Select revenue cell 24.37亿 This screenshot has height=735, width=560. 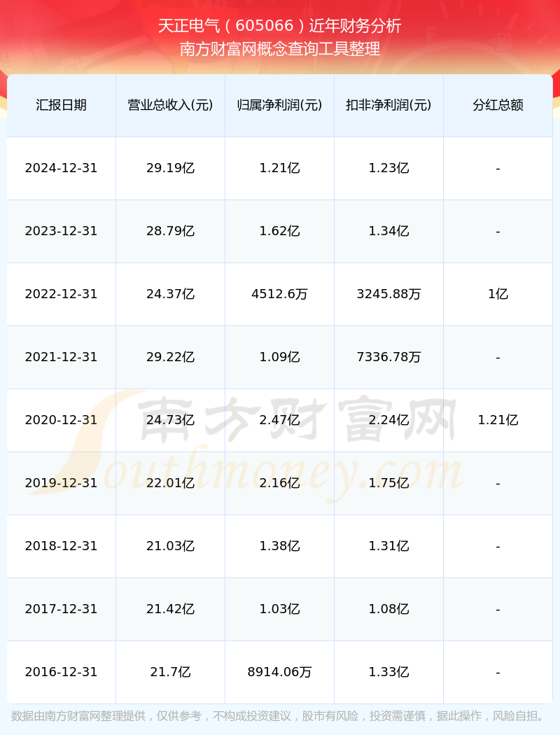click(x=171, y=295)
